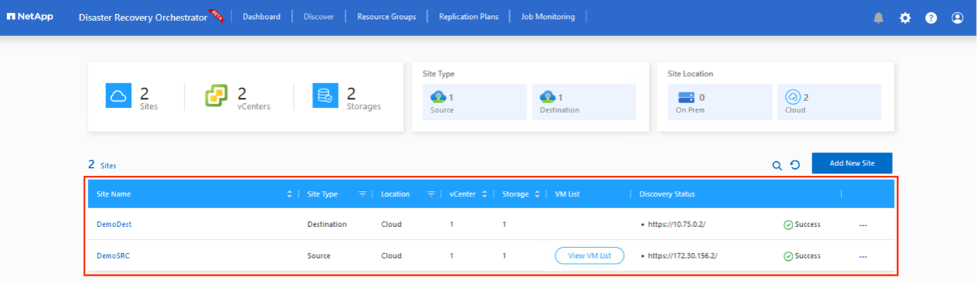Screen dimensions: 980x287
Task: Click the blue cloud Sites icon
Action: (118, 95)
